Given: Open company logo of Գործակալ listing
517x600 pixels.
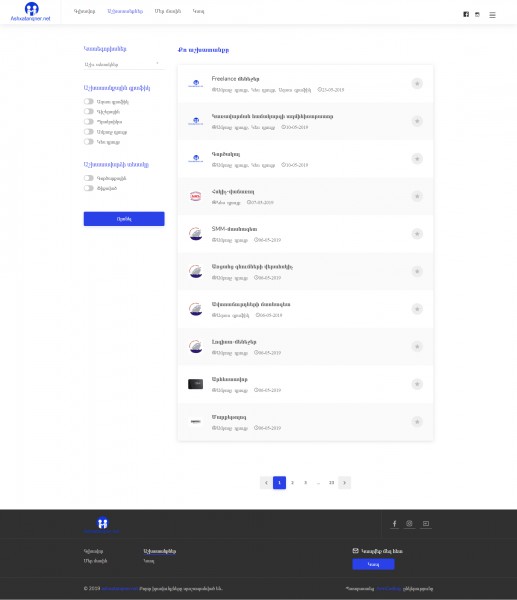Looking at the screenshot, I should 196,158.
